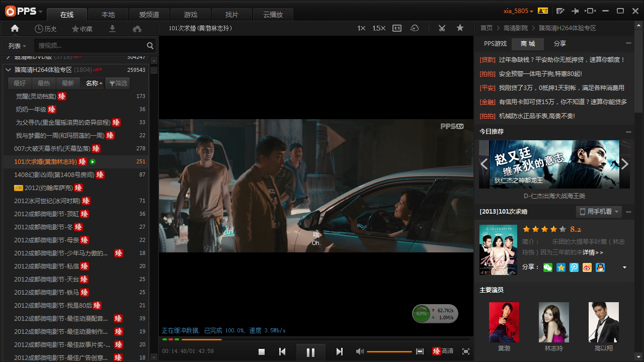Seek on the video progress bar

(x=315, y=339)
